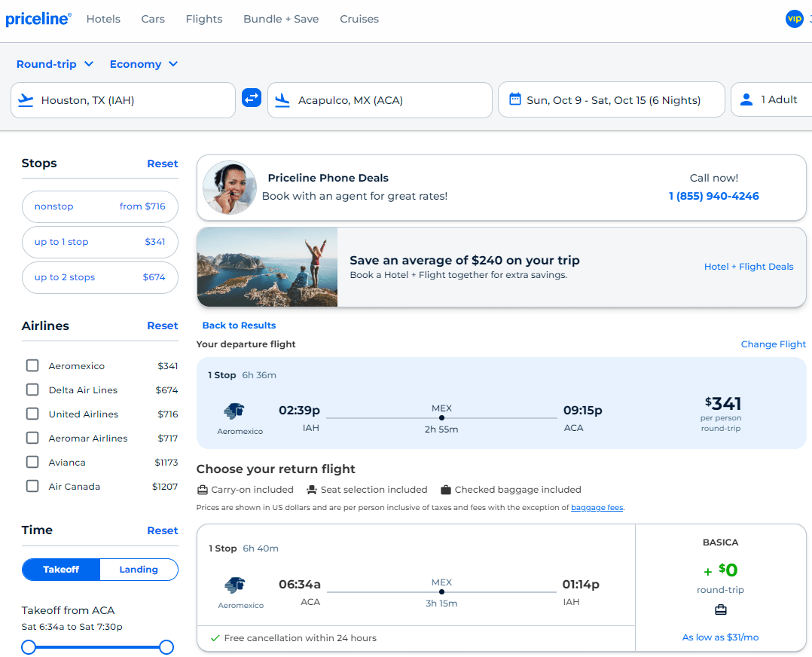
Task: Click Change Flight link
Action: pos(773,344)
